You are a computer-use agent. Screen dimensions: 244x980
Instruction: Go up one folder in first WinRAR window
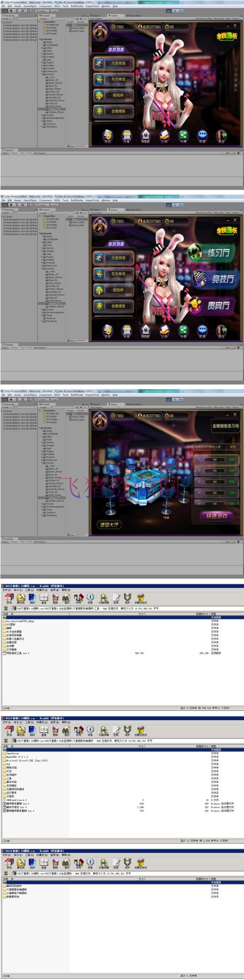6,609
